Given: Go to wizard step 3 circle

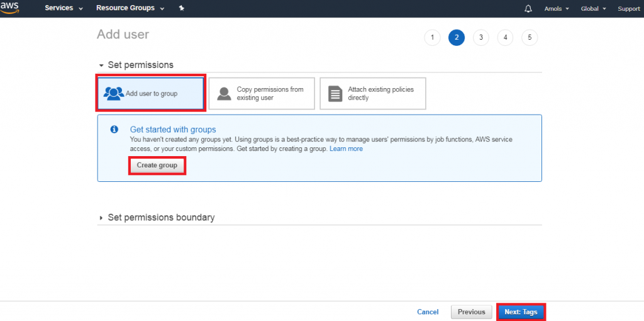Looking at the screenshot, I should tap(481, 38).
